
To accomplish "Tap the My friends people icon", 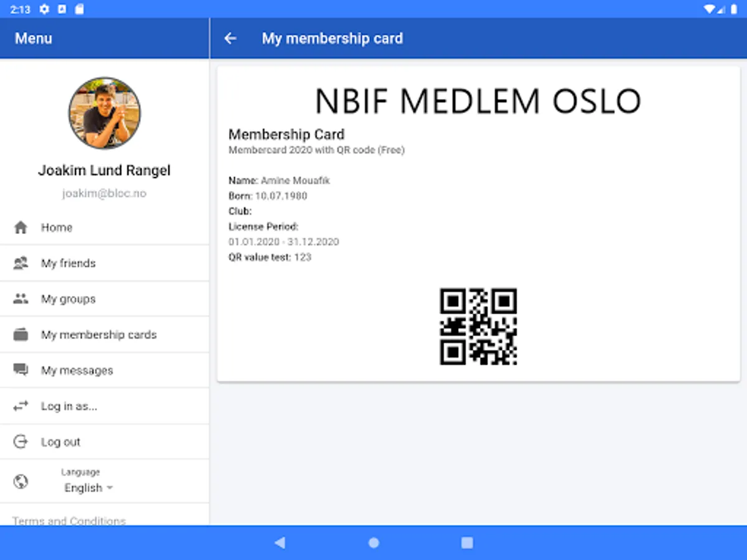I will pos(21,263).
